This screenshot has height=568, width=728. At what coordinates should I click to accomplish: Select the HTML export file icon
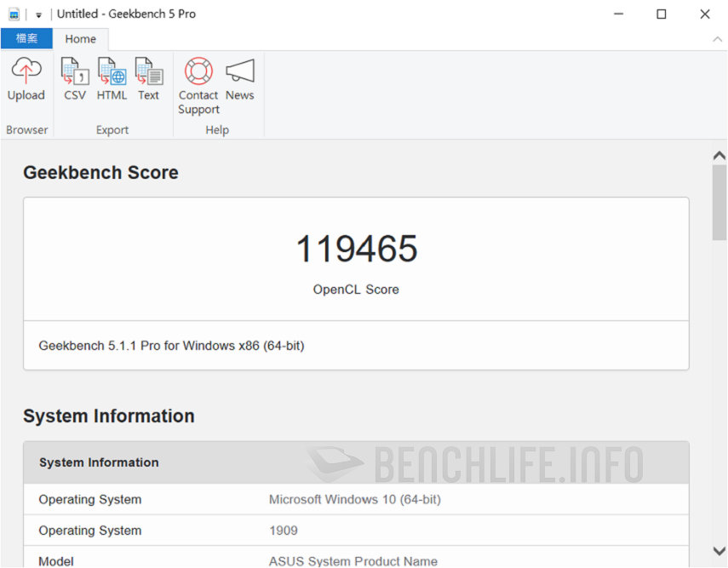pyautogui.click(x=112, y=72)
